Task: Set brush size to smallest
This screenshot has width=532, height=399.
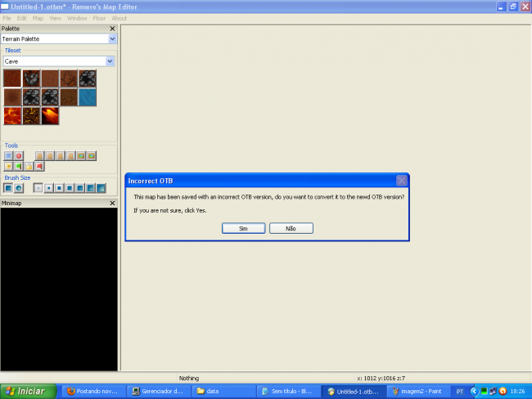Action: 38,188
